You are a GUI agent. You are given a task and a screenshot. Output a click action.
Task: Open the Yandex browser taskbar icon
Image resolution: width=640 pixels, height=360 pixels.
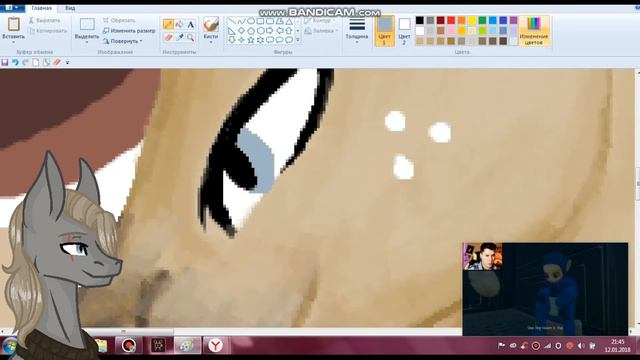216,346
